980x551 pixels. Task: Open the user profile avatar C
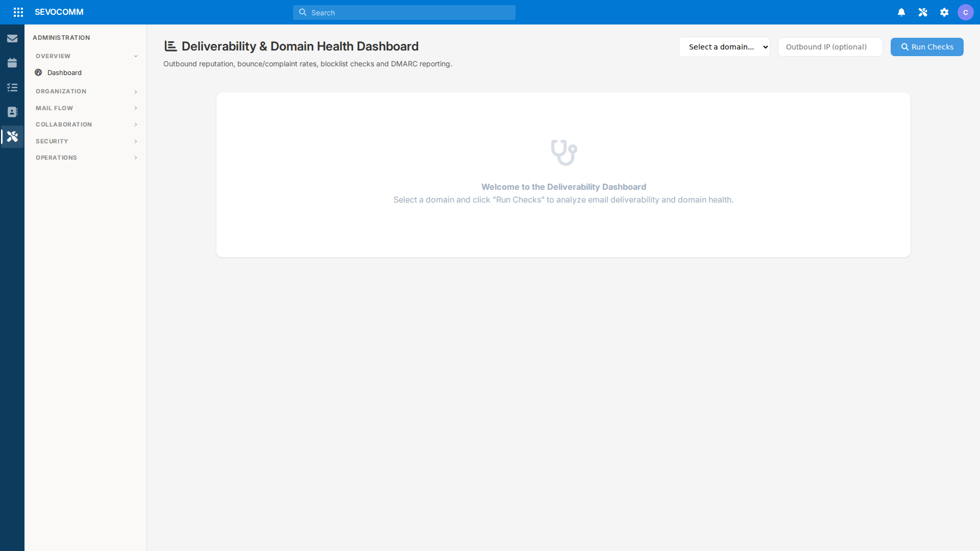966,12
